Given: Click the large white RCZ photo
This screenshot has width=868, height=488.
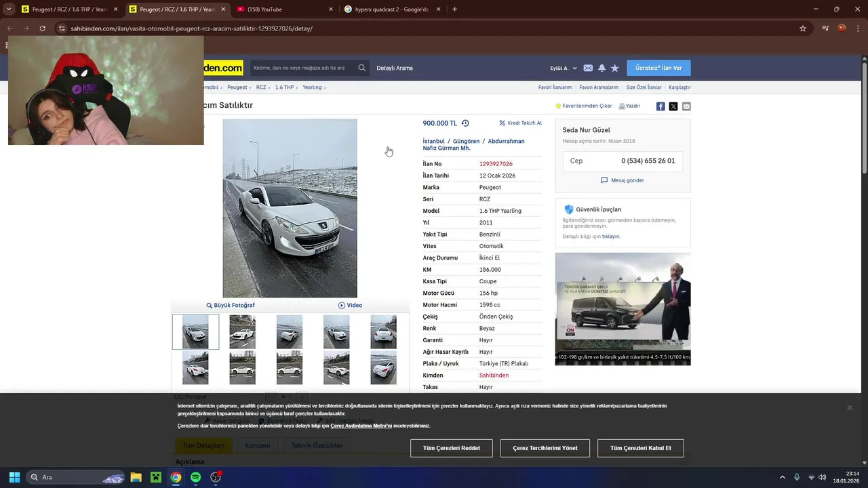Looking at the screenshot, I should pos(290,208).
